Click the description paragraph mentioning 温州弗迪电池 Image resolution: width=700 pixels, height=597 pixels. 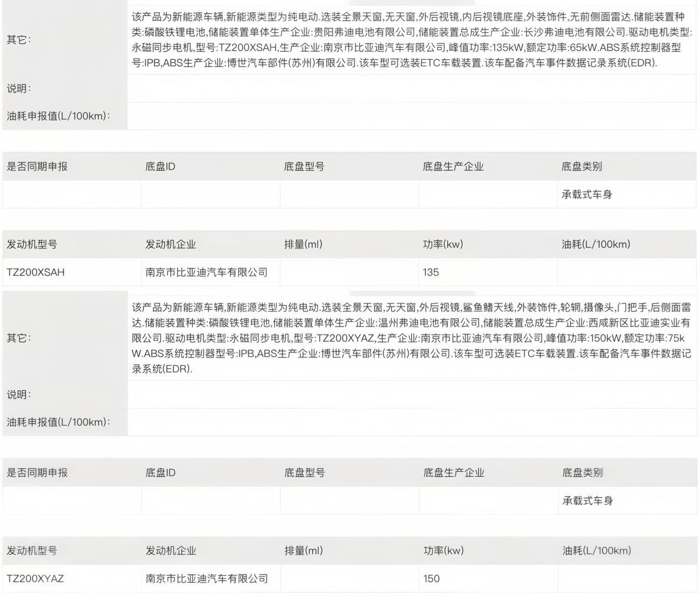(410, 338)
